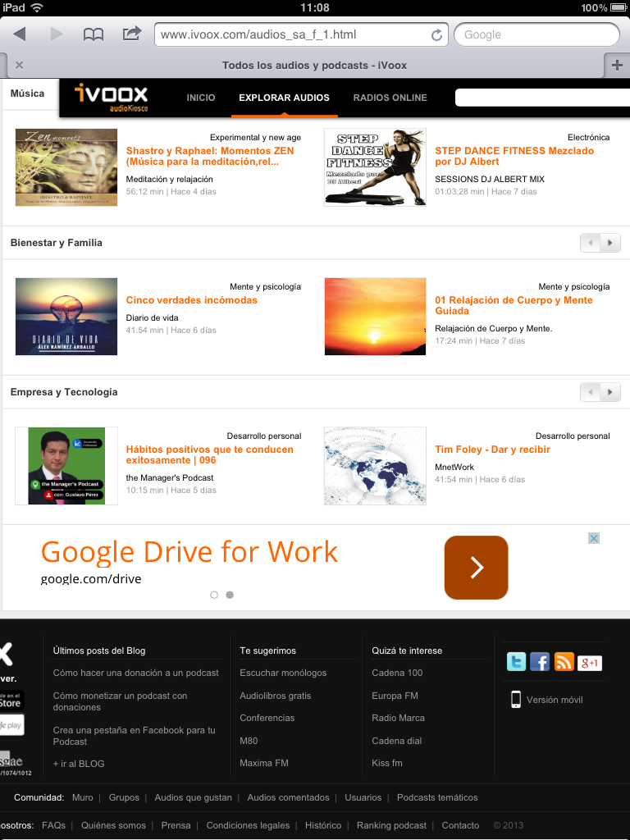Close the current tab with the X

click(20, 66)
